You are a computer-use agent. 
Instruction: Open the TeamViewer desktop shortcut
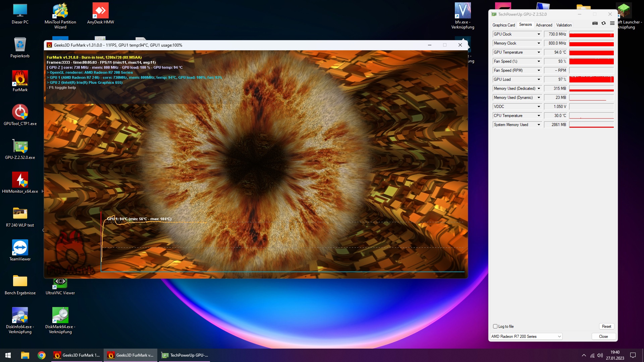[x=20, y=250]
